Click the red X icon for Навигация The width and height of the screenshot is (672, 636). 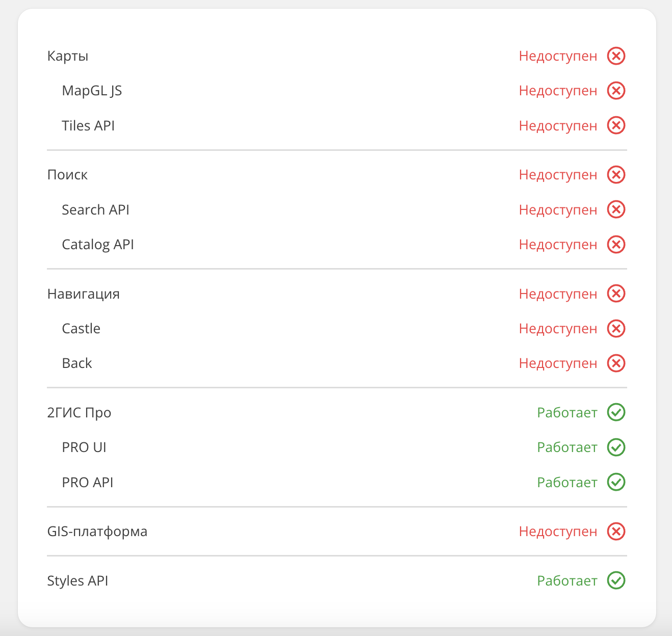pyautogui.click(x=616, y=294)
